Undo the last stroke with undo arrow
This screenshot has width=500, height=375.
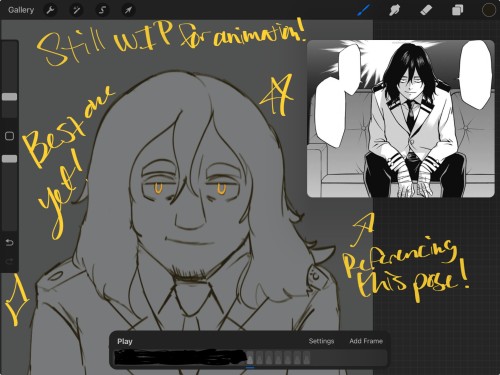pos(10,242)
